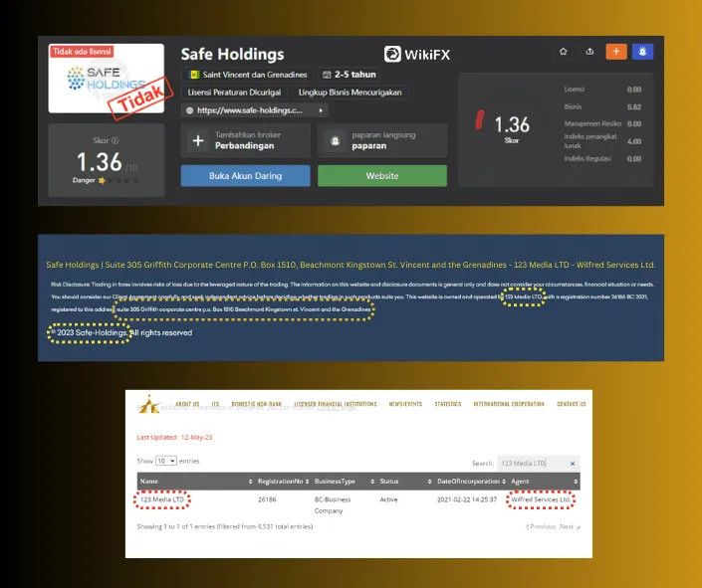Viewport: 702px width, 588px height.
Task: Click the Bisnis 5.82 score row
Action: click(x=602, y=106)
